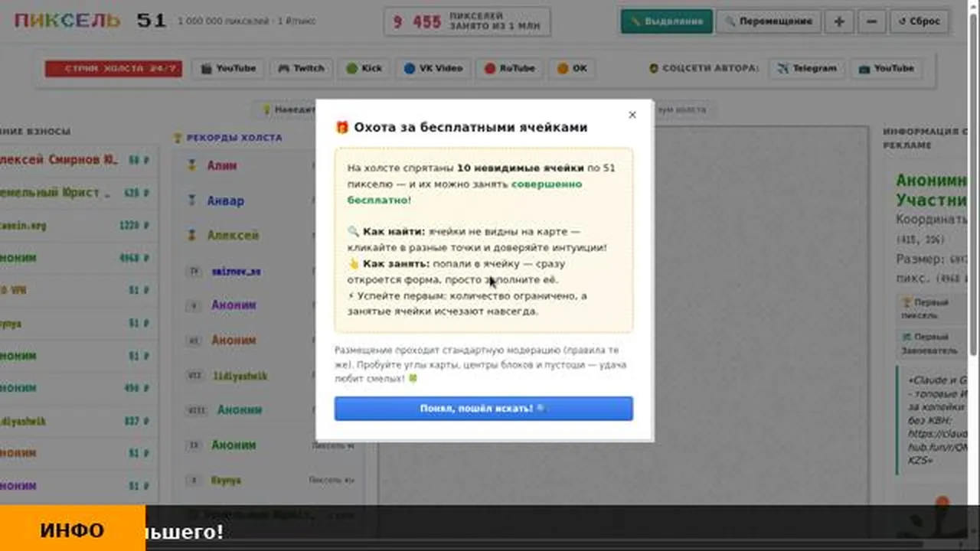Click the gift icon in the dialog title
Screen dimensions: 980x551
(x=342, y=127)
